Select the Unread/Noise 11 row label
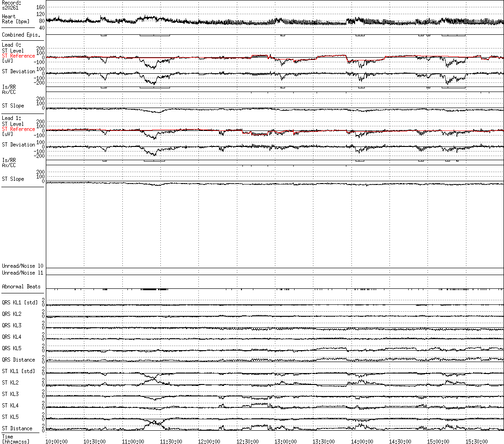 tap(22, 273)
